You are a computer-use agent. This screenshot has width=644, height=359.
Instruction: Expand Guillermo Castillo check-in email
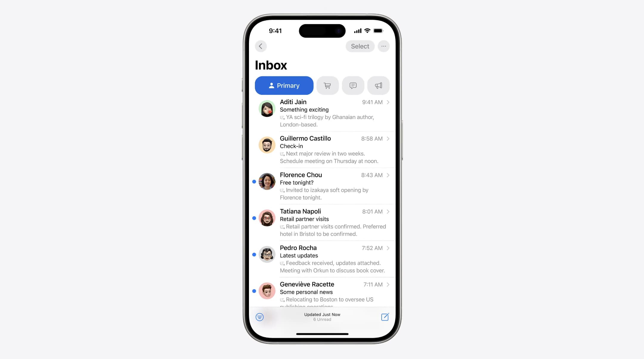[x=321, y=149]
